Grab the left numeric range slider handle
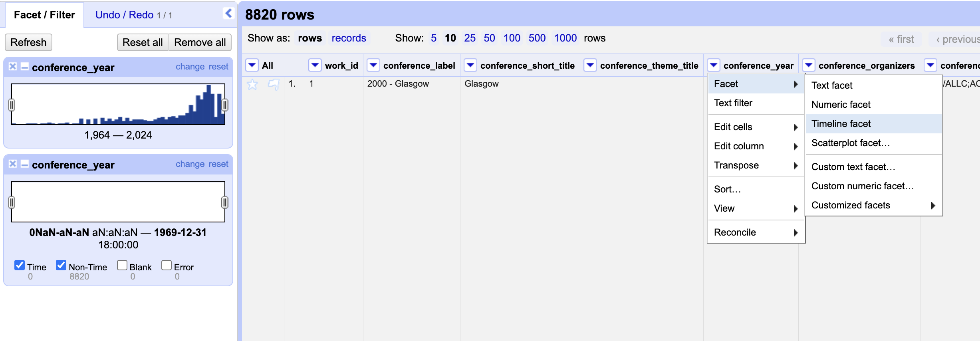Image resolution: width=980 pixels, height=341 pixels. pyautogui.click(x=12, y=105)
